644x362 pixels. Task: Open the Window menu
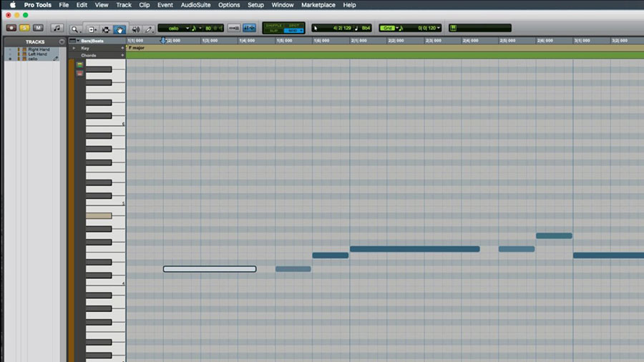pyautogui.click(x=283, y=5)
